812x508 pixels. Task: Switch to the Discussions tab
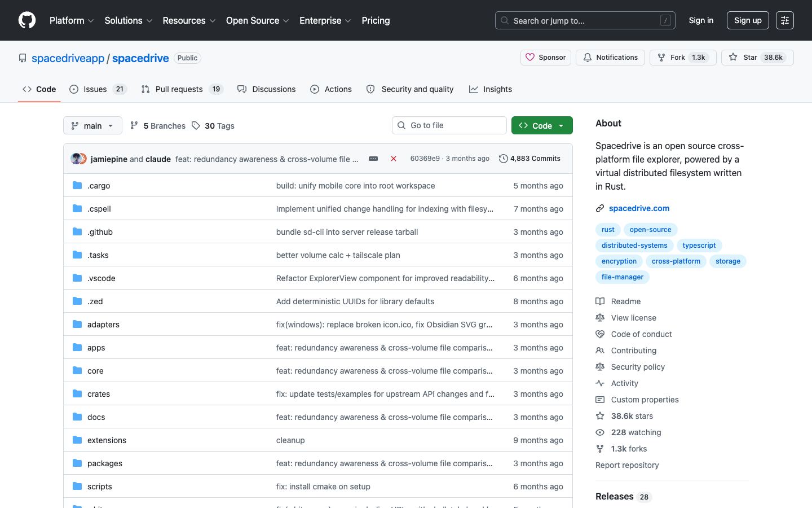(267, 89)
